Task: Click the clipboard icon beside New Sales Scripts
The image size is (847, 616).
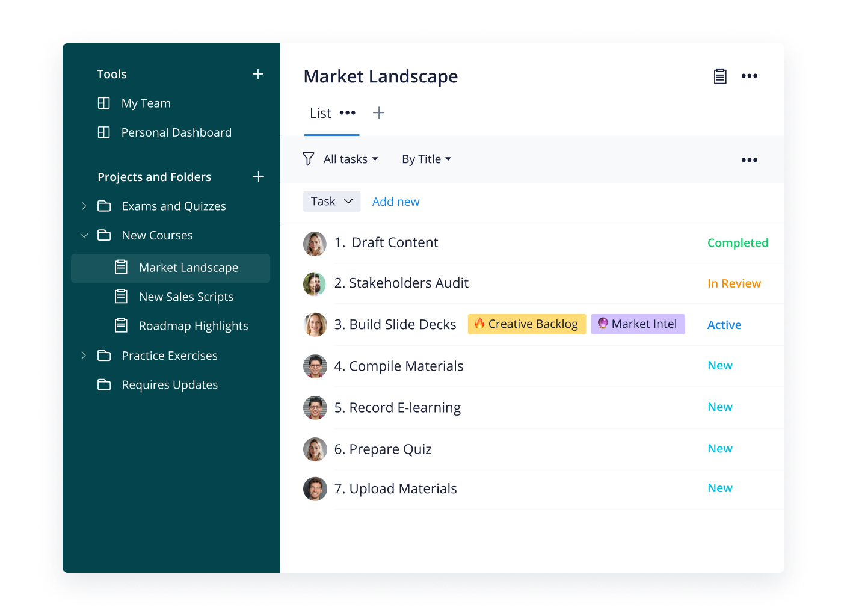Action: 121,296
